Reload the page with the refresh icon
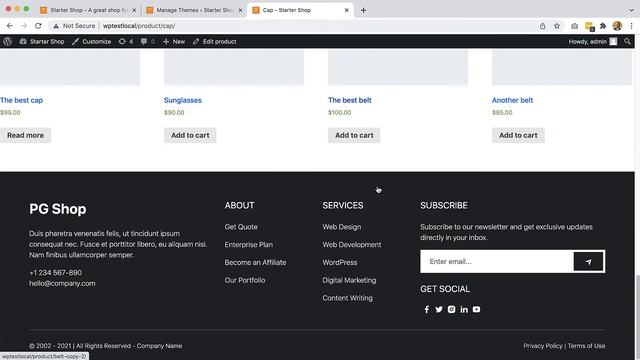This screenshot has width=640, height=360. (38, 26)
